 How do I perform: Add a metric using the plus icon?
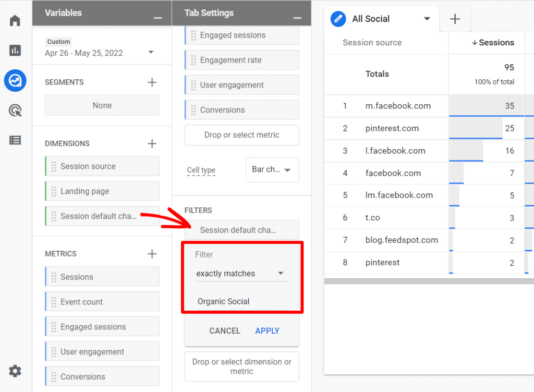(x=151, y=253)
